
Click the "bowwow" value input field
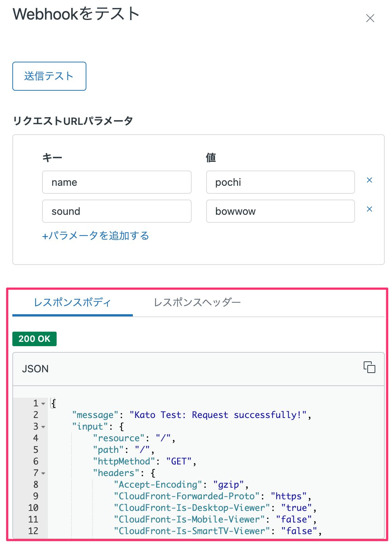[x=280, y=211]
